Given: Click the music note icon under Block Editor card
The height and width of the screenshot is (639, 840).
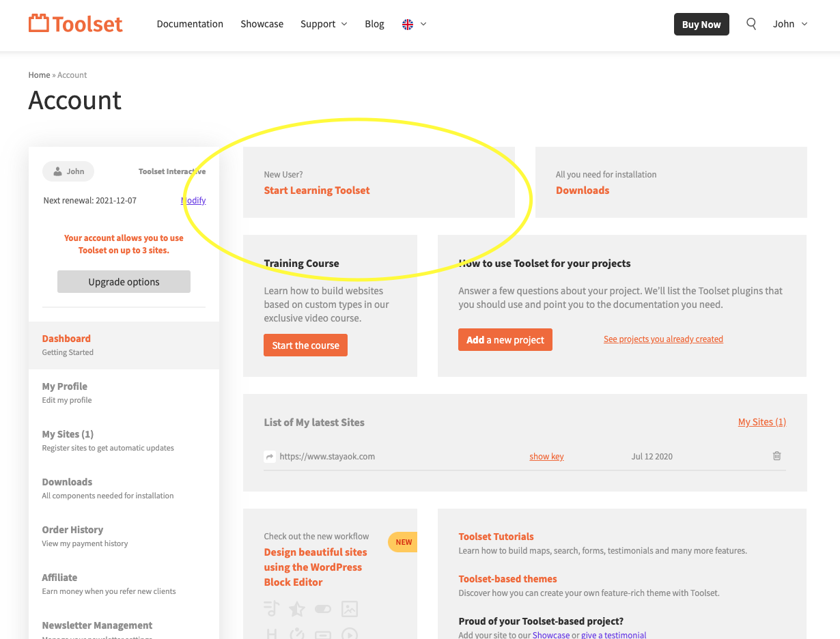Looking at the screenshot, I should (271, 609).
